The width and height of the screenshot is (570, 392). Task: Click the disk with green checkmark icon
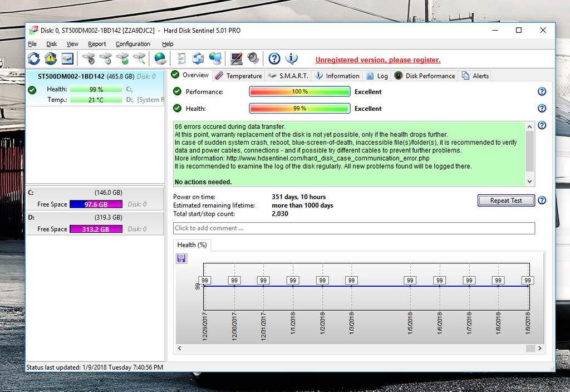tap(122, 58)
